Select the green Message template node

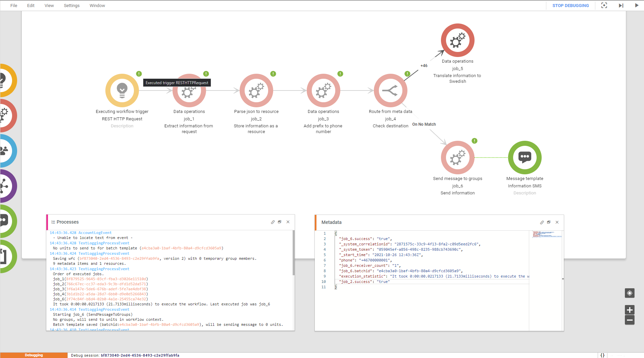tap(525, 158)
